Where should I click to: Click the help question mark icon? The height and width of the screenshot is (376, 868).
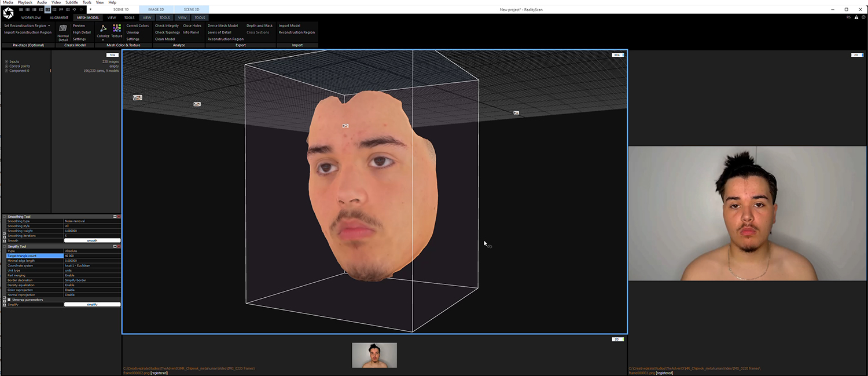(x=863, y=17)
